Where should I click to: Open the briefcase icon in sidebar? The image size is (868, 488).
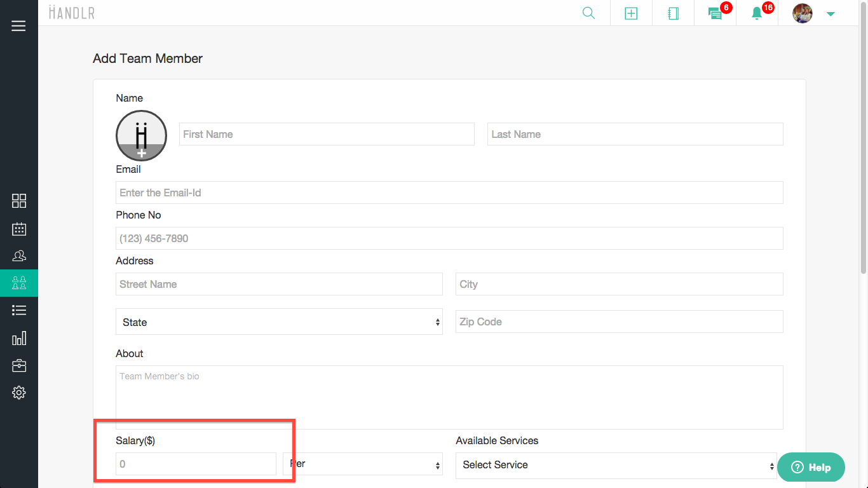[19, 365]
